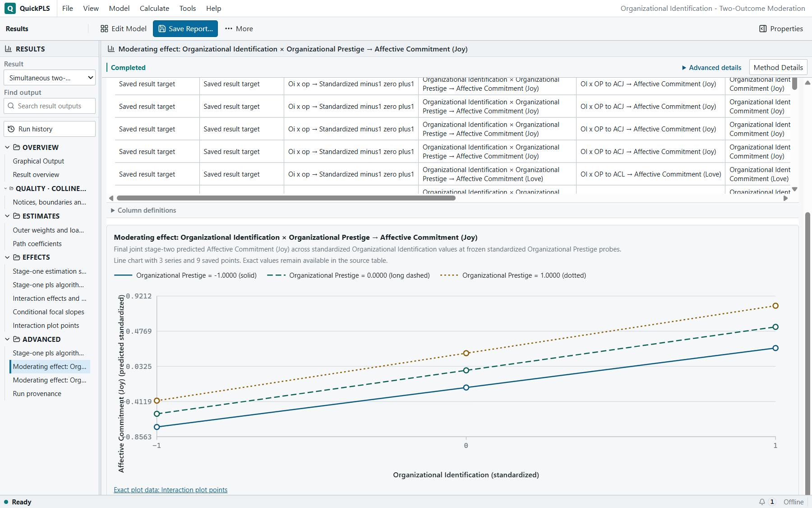This screenshot has height=508, width=812.
Task: Click the OVERVIEW folder icon
Action: pyautogui.click(x=17, y=147)
